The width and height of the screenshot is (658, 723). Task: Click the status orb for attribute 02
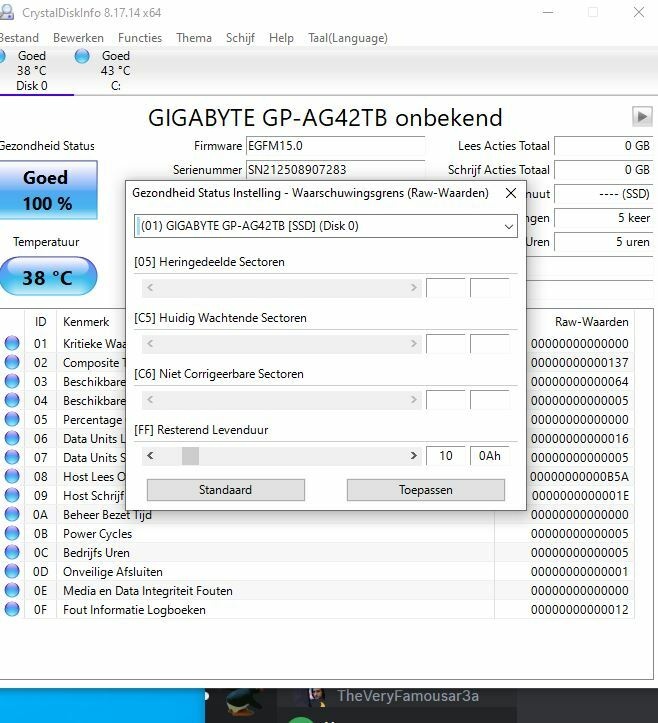point(12,362)
